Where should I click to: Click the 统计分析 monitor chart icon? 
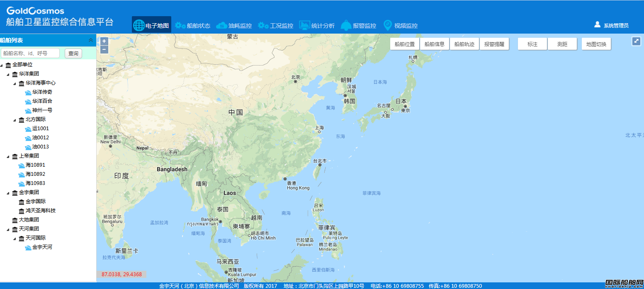305,25
